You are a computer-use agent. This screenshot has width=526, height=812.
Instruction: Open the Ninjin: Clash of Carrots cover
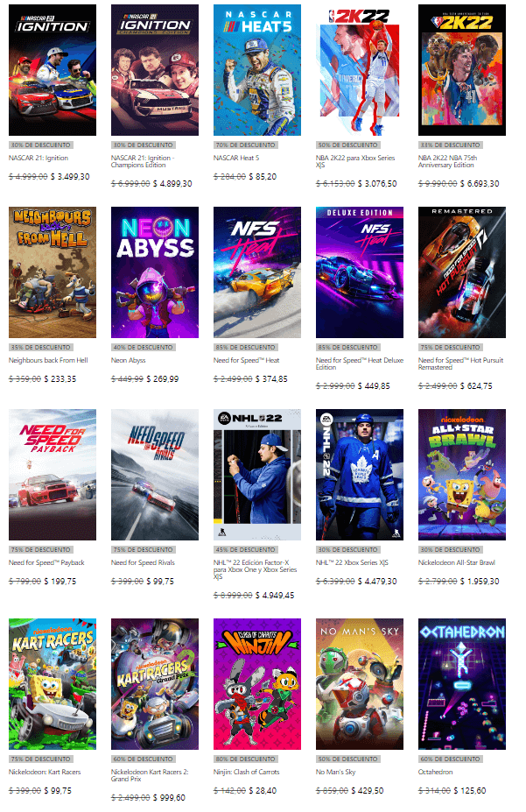pyautogui.click(x=257, y=684)
